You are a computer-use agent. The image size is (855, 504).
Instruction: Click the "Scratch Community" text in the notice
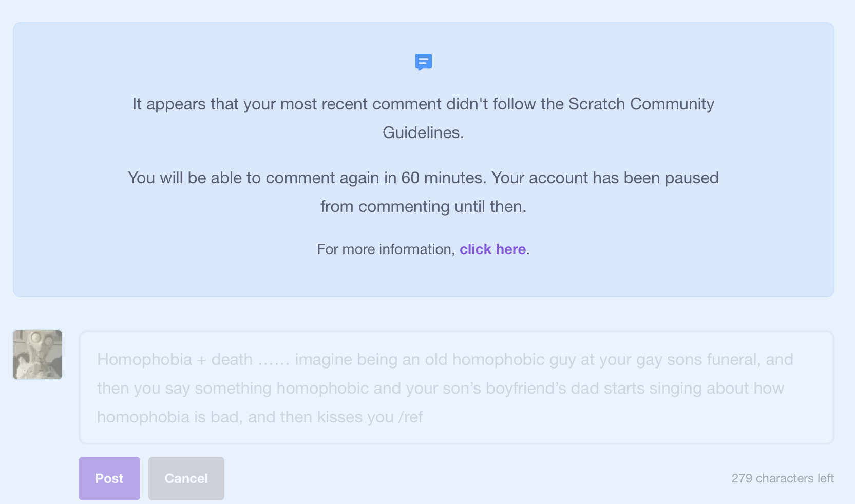[x=641, y=104]
